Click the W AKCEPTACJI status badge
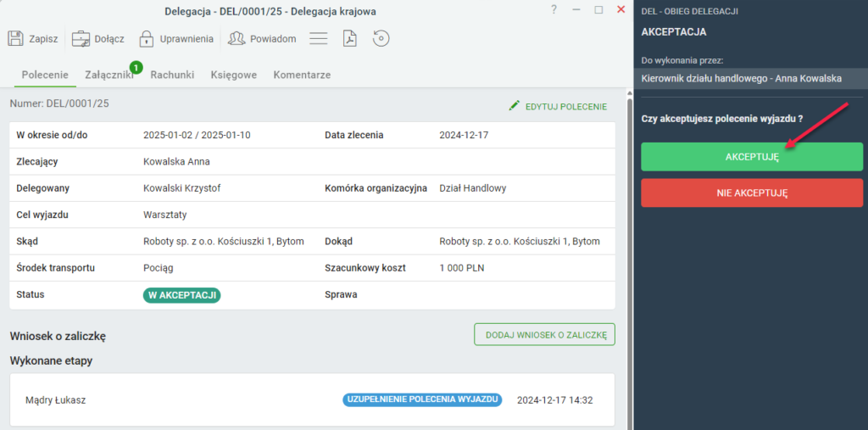The height and width of the screenshot is (430, 868). point(182,295)
